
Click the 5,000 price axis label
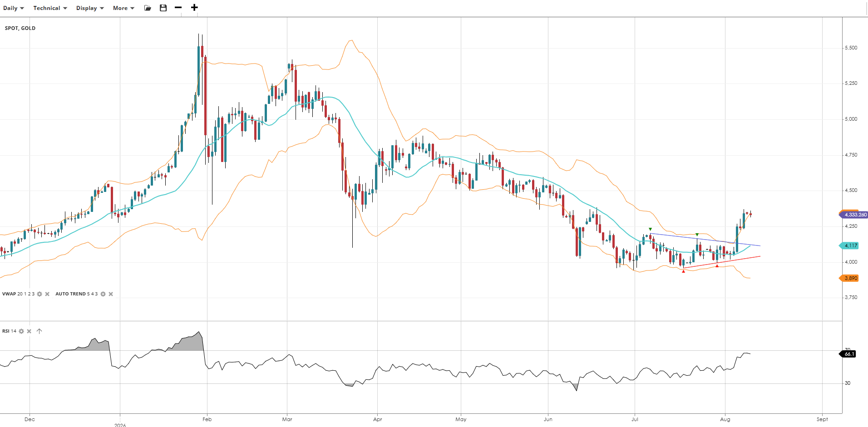pyautogui.click(x=851, y=119)
